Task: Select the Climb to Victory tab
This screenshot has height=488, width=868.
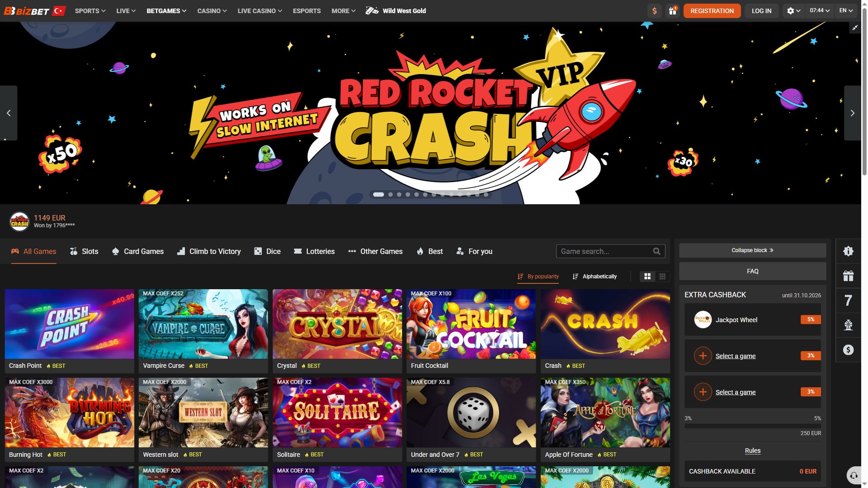Action: (209, 252)
